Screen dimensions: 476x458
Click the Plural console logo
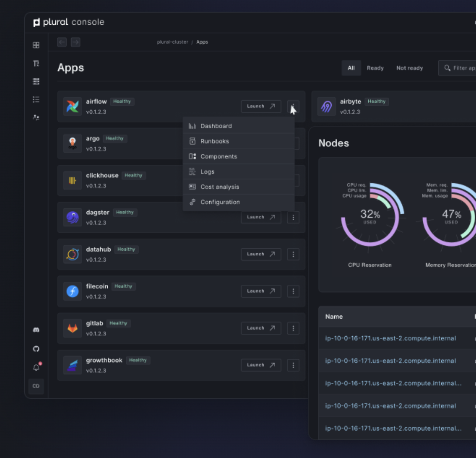click(x=69, y=22)
